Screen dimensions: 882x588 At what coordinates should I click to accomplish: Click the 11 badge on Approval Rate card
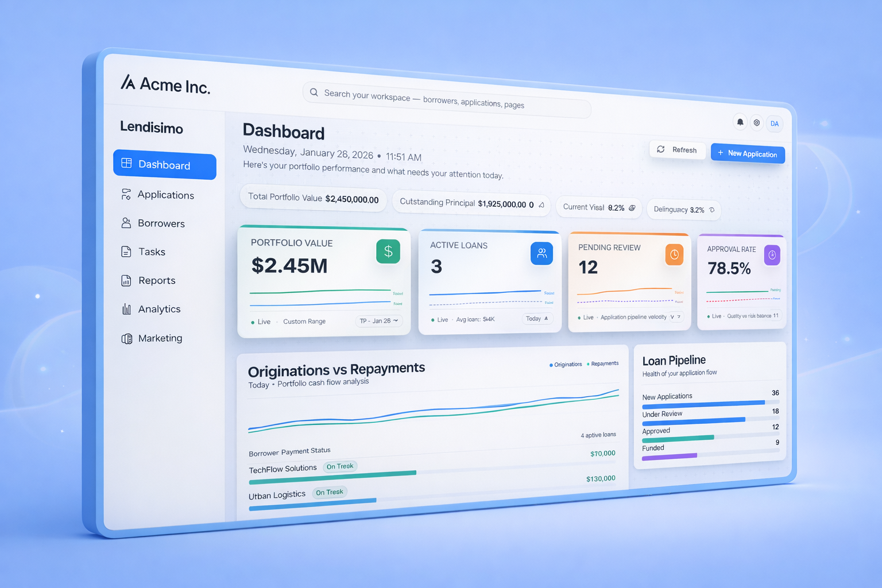point(776,316)
